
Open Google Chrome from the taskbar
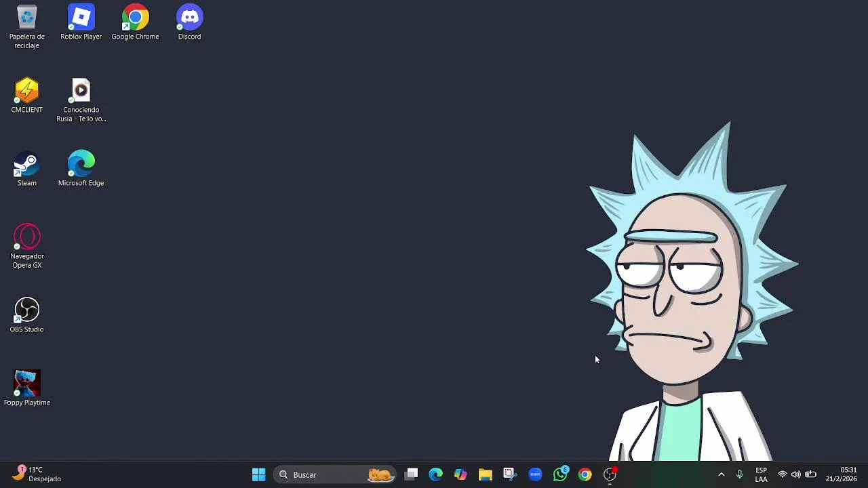[x=585, y=474]
